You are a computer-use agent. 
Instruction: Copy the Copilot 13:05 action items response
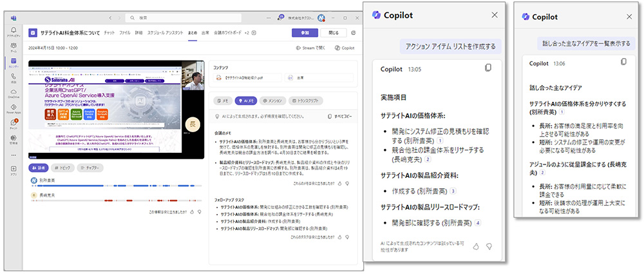coord(488,68)
